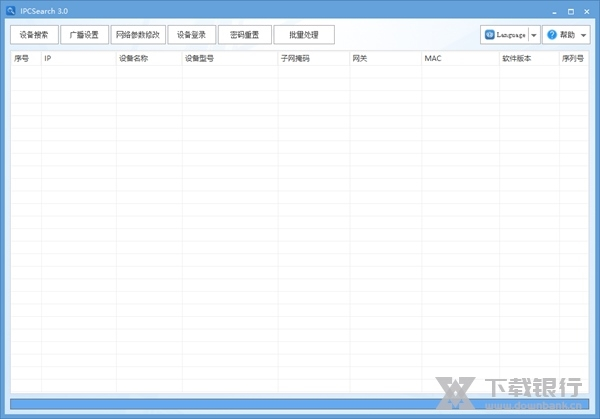Close the IPCSearch window
The width and height of the screenshot is (600, 419).
tap(587, 12)
